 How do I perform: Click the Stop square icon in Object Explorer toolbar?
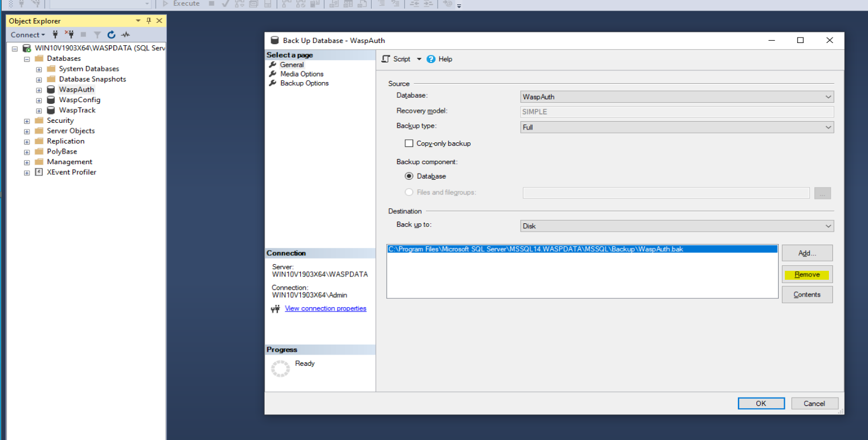pos(83,35)
